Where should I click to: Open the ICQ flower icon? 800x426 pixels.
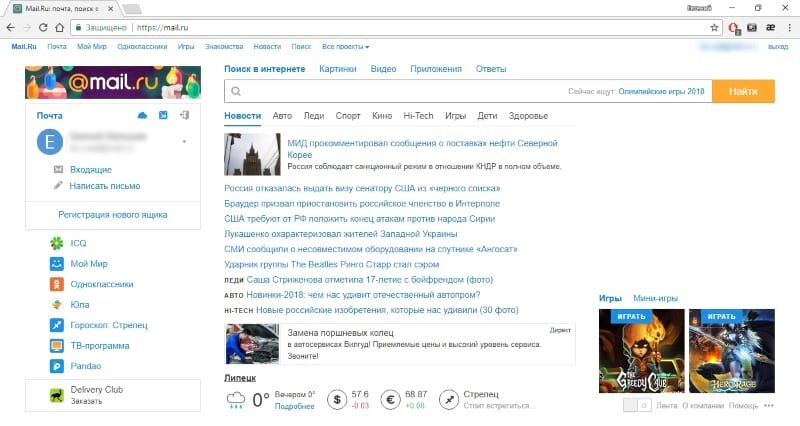[57, 243]
